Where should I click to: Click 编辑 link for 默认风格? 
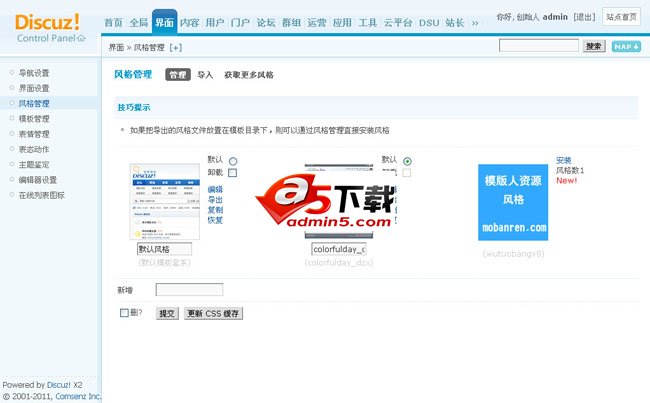[x=215, y=189]
